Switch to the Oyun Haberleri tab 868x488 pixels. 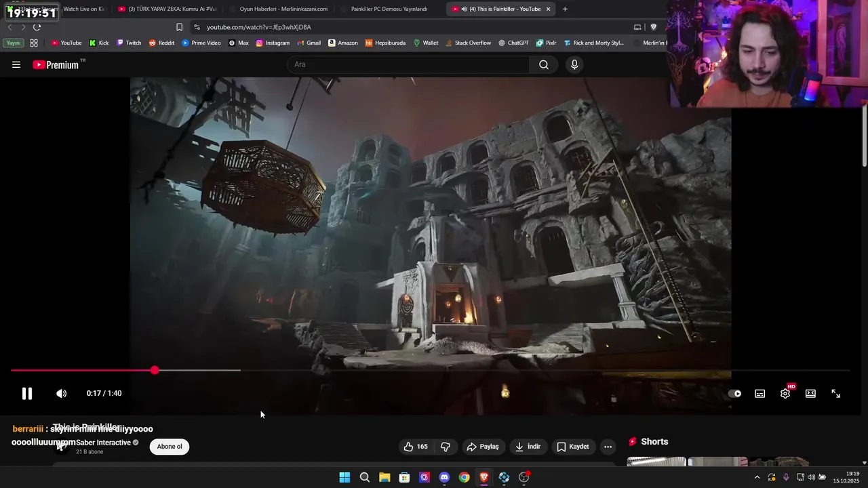278,9
